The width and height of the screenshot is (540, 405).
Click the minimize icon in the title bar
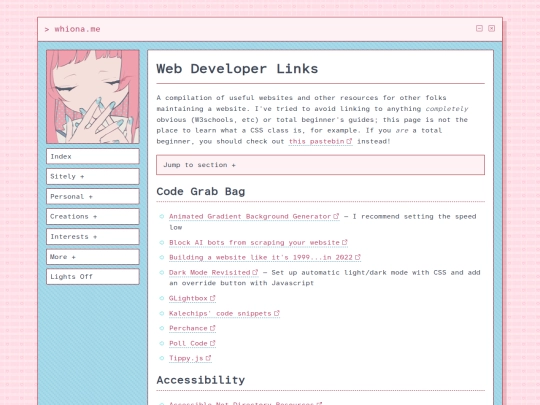click(x=479, y=28)
